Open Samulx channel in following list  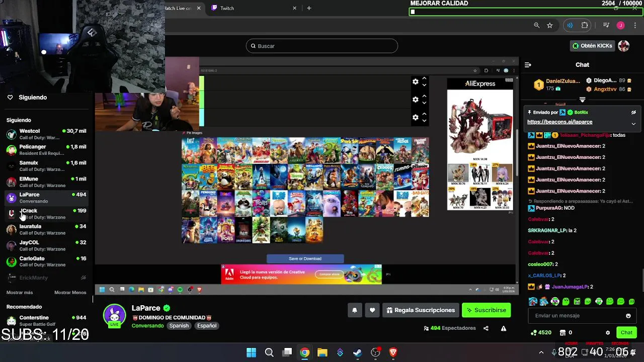pyautogui.click(x=46, y=166)
